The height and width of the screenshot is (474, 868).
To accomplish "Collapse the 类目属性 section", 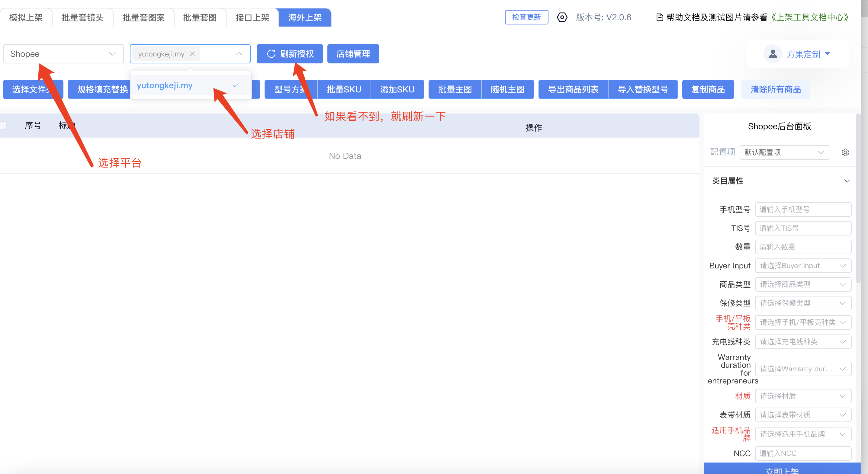I will (847, 181).
